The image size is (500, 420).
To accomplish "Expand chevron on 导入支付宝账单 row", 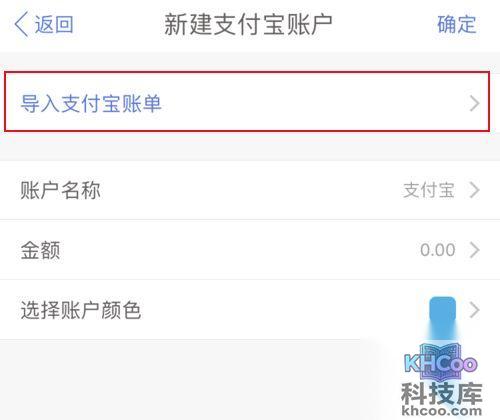I will click(x=474, y=103).
